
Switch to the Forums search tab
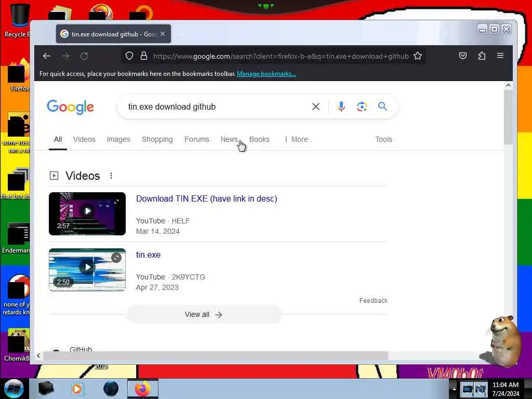coord(197,139)
